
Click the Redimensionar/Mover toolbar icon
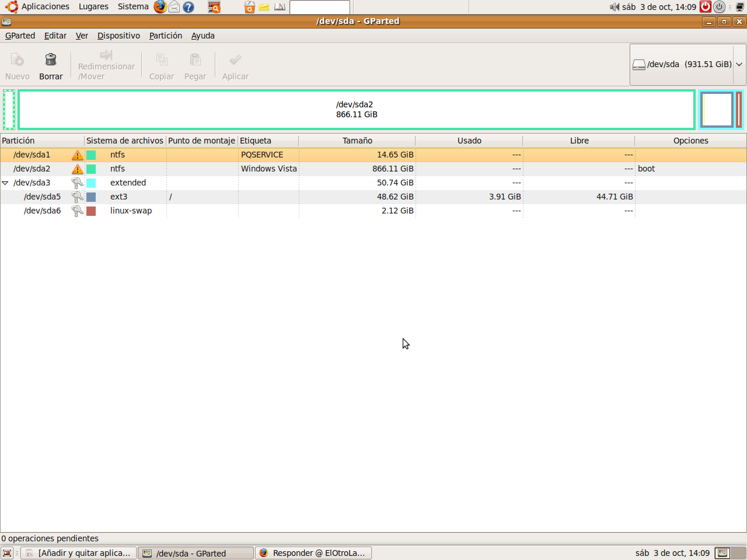pyautogui.click(x=106, y=55)
